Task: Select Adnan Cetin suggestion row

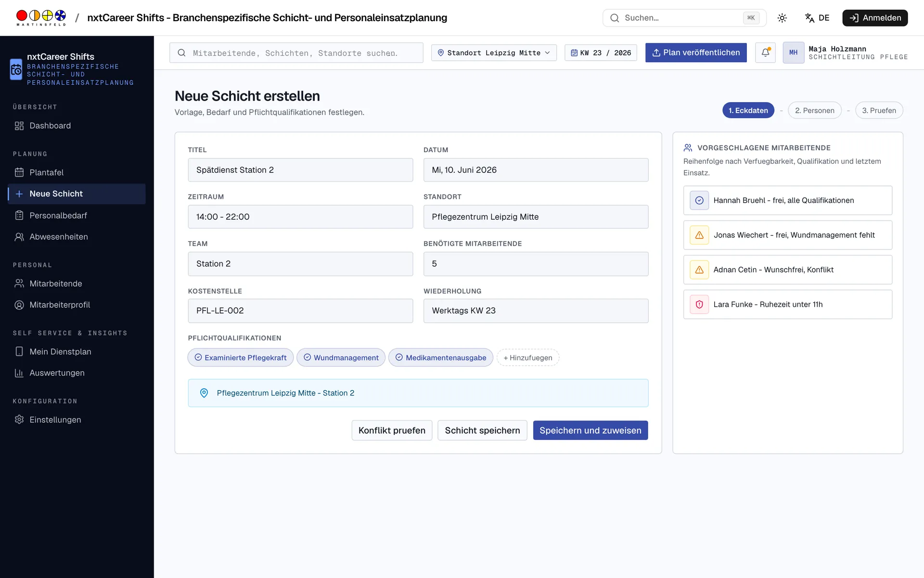Action: point(788,270)
